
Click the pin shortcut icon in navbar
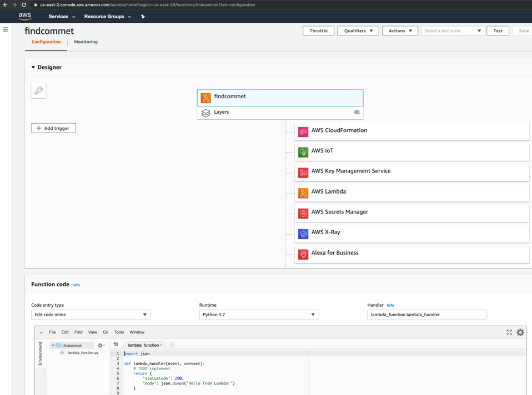coord(143,17)
